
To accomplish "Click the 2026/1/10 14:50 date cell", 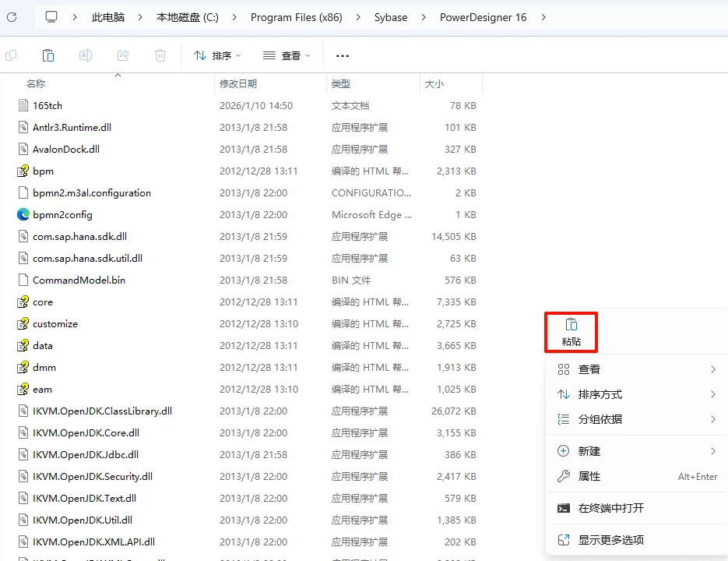I will point(256,105).
